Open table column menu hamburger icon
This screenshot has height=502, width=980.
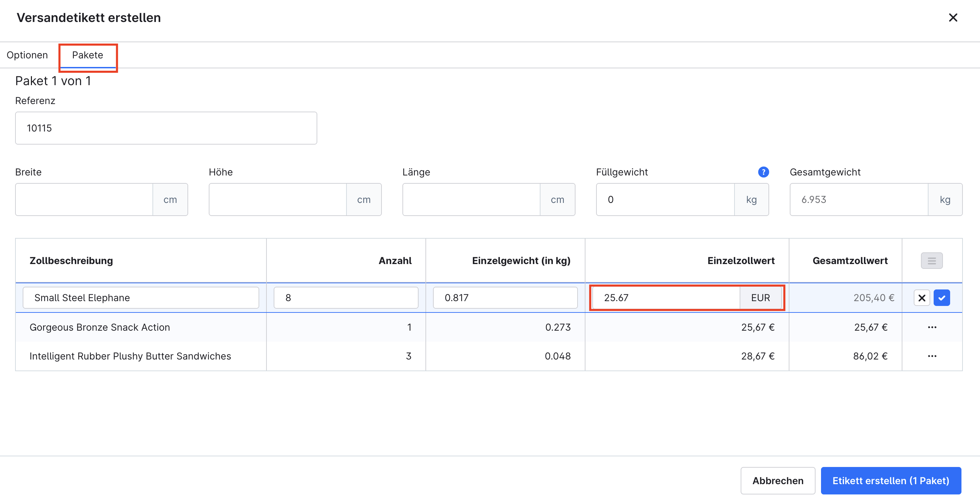[931, 261]
